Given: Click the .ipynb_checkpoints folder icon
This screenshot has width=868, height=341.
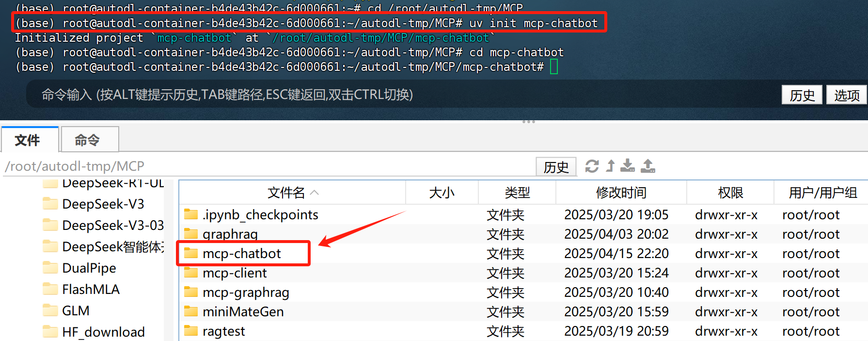Looking at the screenshot, I should pyautogui.click(x=191, y=214).
